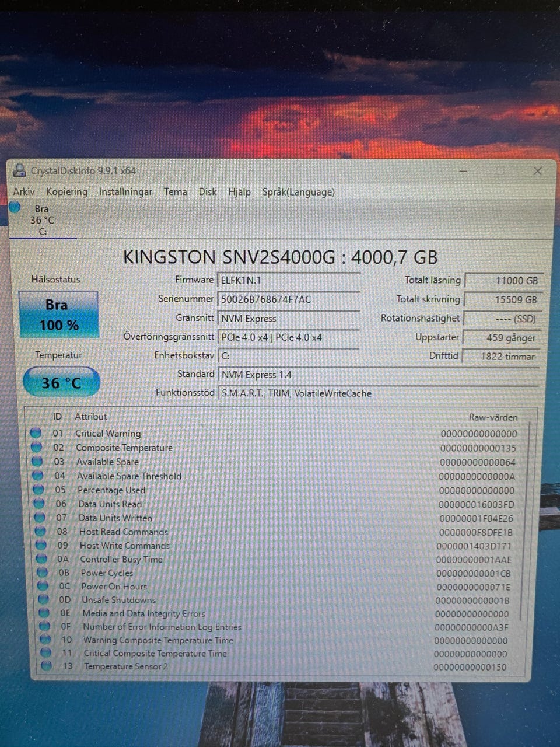Screen dimensions: 560x747
Task: Click the status dot for Available Spare Threshold
Action: [38, 476]
